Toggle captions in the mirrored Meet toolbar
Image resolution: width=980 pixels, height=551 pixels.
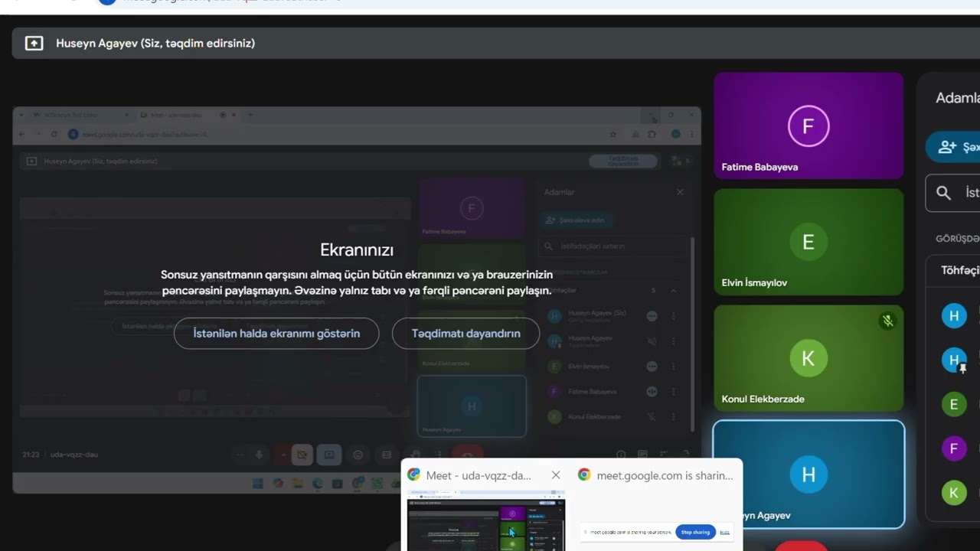[x=387, y=455]
